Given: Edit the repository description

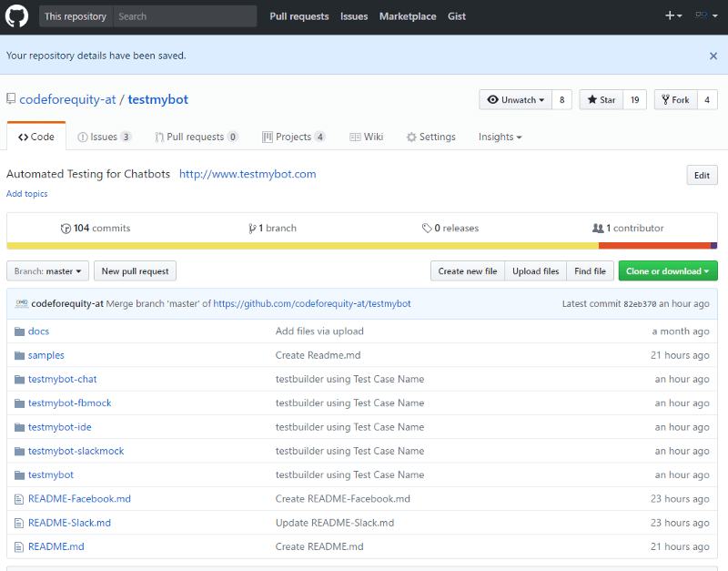Looking at the screenshot, I should coord(702,175).
